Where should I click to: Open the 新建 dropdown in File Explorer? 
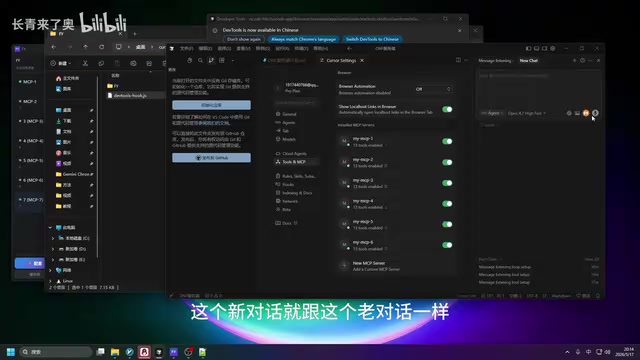tap(60, 63)
